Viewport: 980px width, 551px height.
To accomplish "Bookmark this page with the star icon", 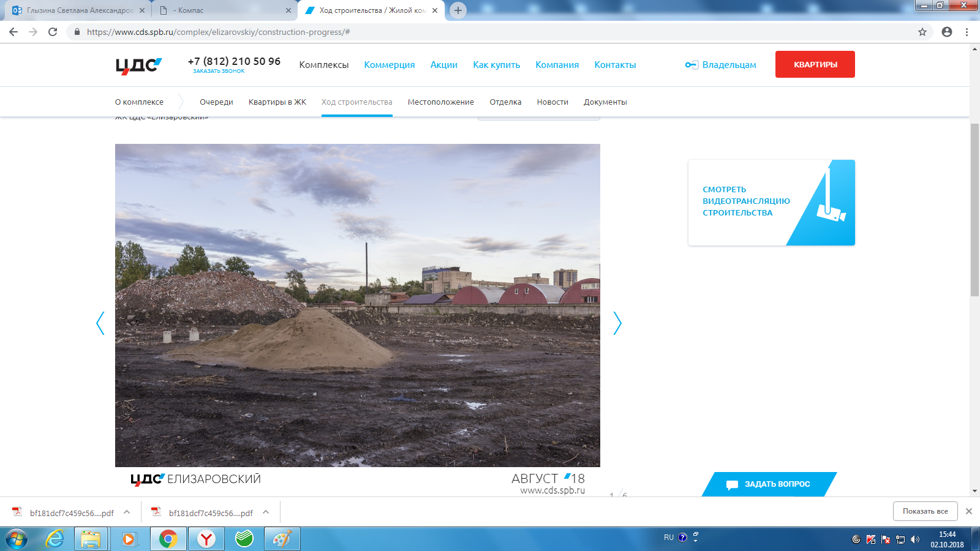I will pyautogui.click(x=922, y=32).
